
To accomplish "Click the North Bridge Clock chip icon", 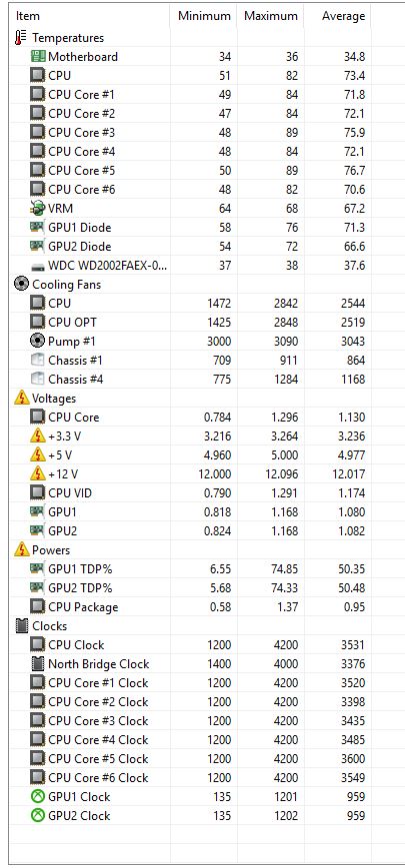I will [38, 663].
